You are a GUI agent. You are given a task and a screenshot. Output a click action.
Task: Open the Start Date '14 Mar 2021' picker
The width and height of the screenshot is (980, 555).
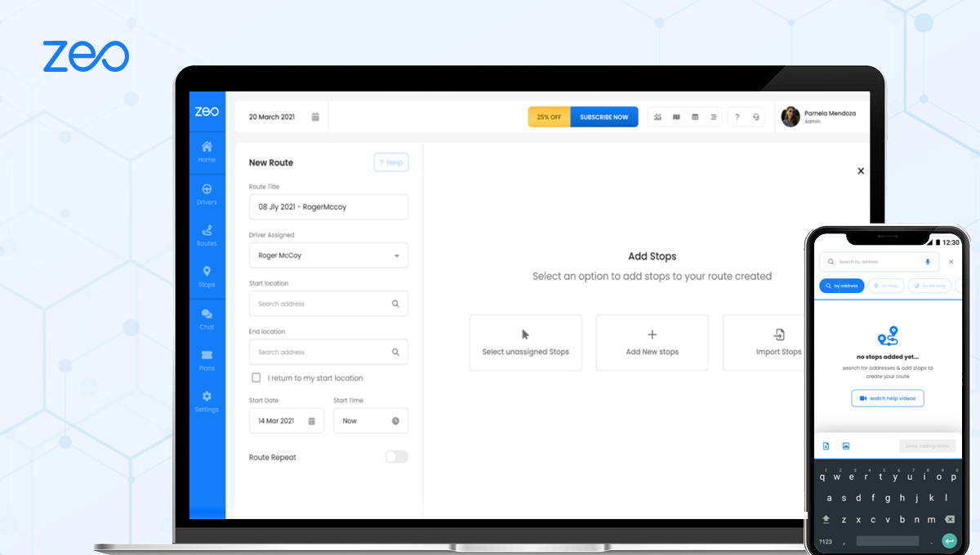[287, 421]
